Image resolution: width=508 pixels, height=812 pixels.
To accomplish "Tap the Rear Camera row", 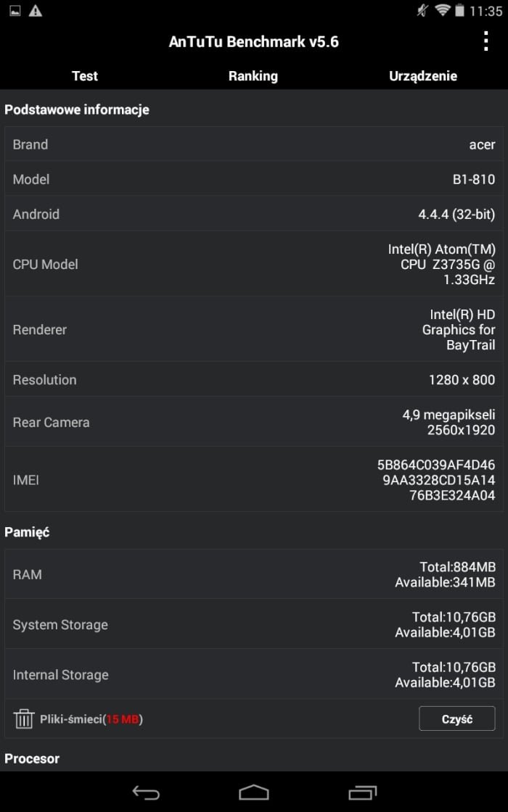I will pos(254,422).
